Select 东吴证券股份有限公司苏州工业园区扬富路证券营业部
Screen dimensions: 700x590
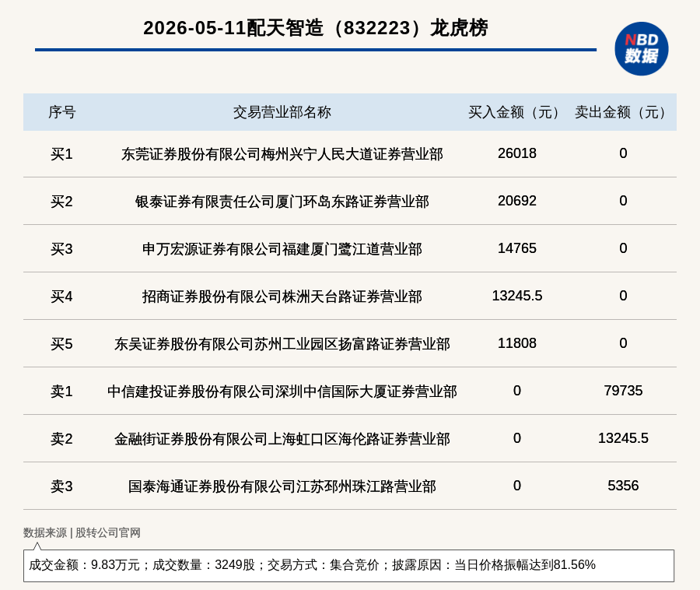pyautogui.click(x=282, y=344)
